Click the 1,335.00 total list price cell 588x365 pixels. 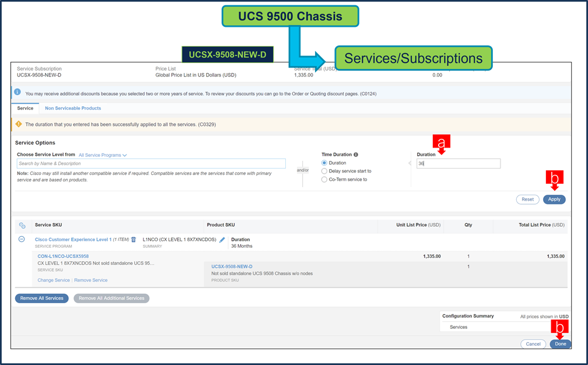[x=555, y=257]
